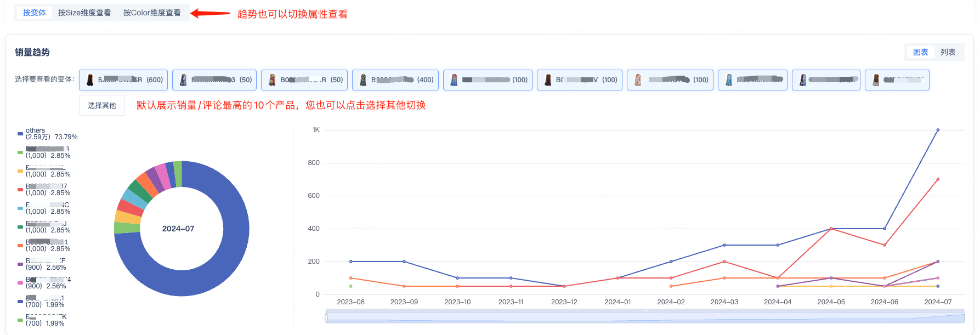Viewport: 980px width, 335px height.
Task: Click the blue line point at 2024-03
Action: click(x=724, y=245)
